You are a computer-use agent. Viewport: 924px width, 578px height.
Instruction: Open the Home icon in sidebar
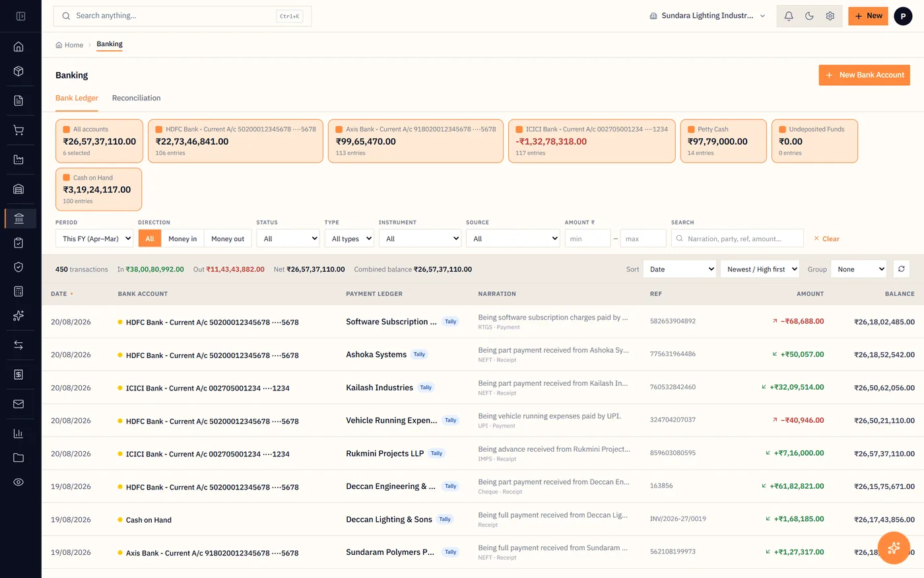[x=18, y=46]
